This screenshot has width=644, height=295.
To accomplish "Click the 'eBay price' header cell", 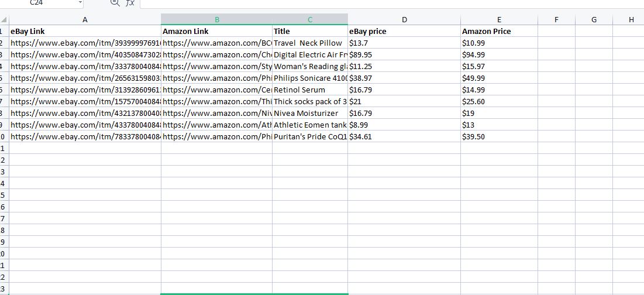I will coord(404,32).
